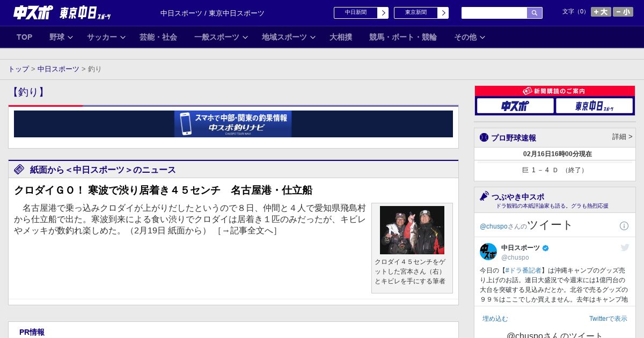Click the Twitter bird icon in tweet
The height and width of the screenshot is (338, 644).
click(625, 247)
